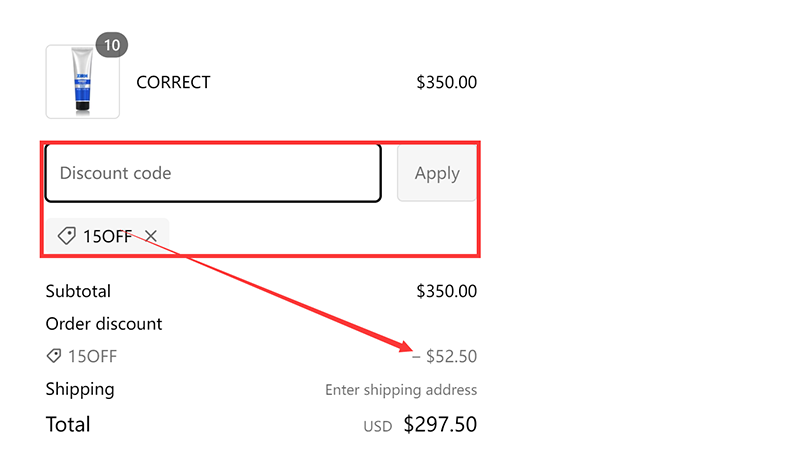Remove the 15OFF discount code with X

pos(151,236)
